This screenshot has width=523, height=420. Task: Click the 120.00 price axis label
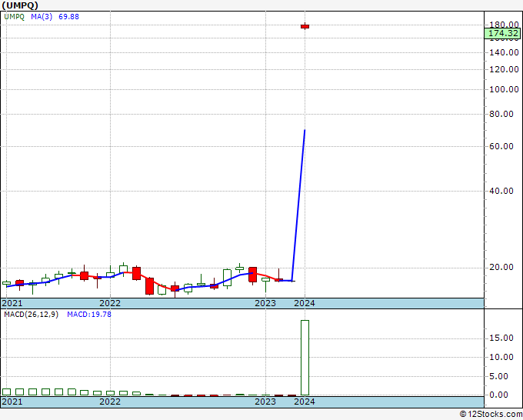(x=504, y=69)
